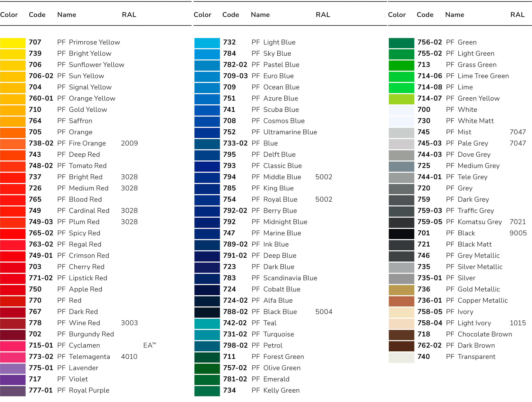Click the Orange 705 color swatch

point(13,133)
